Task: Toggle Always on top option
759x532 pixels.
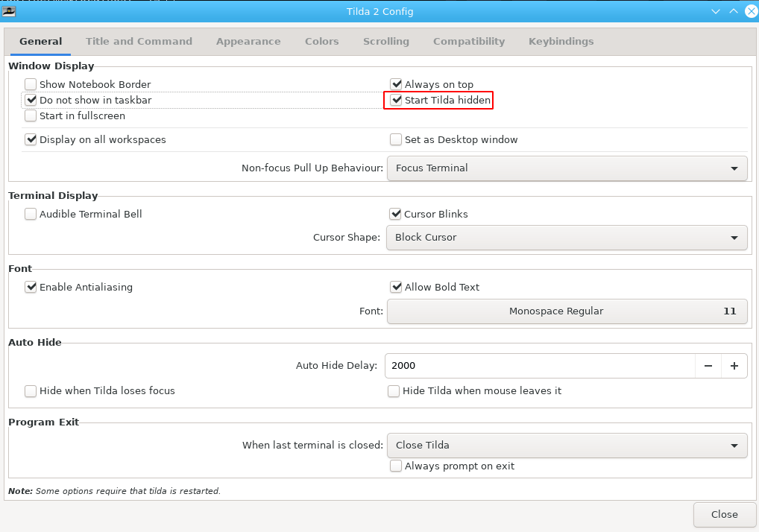Action: point(397,85)
